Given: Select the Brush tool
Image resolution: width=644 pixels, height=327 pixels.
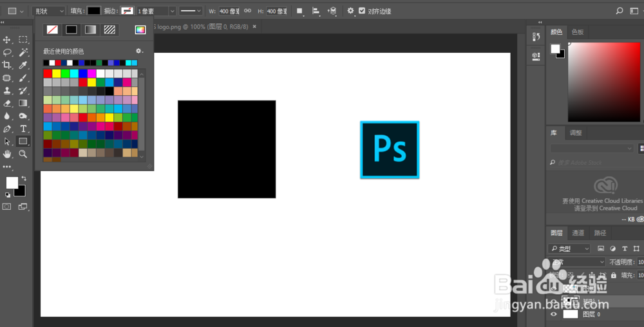Looking at the screenshot, I should tap(23, 78).
